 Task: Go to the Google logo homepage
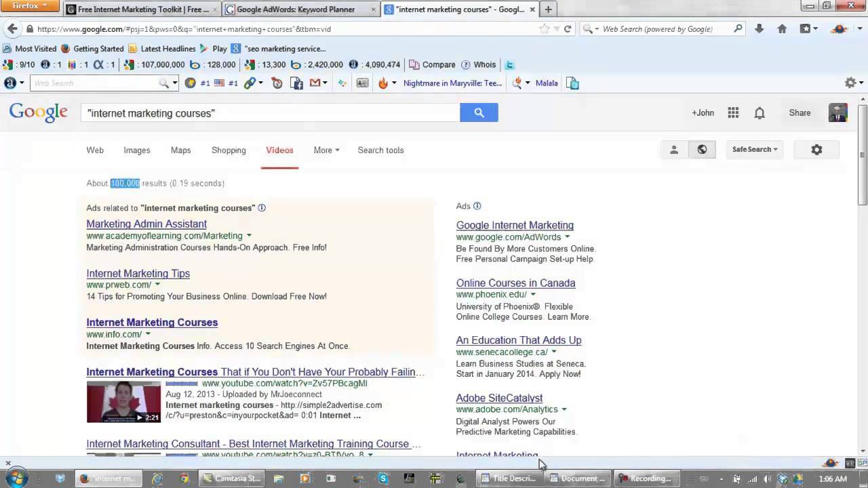point(38,113)
